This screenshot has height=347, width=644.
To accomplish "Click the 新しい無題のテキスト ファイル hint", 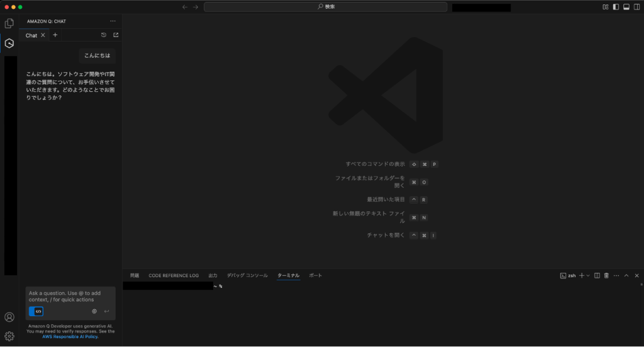I will tap(369, 218).
